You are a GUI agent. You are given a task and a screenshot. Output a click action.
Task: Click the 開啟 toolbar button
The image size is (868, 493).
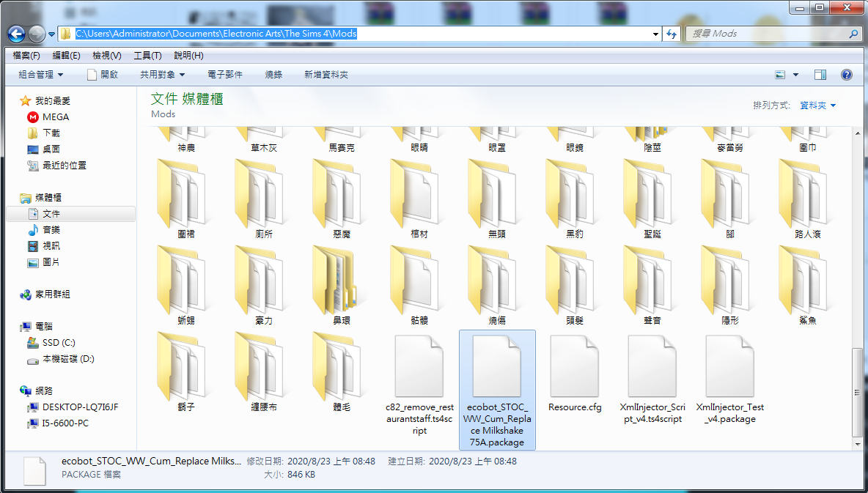103,75
